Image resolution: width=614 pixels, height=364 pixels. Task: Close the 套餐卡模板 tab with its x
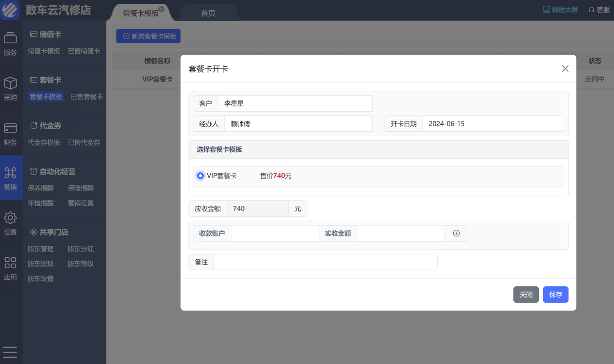pos(162,9)
